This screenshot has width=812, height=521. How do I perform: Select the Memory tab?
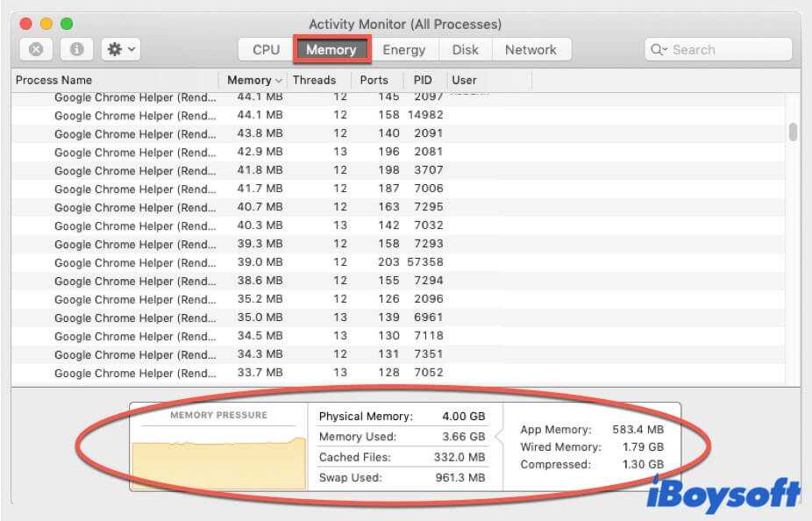click(x=331, y=50)
